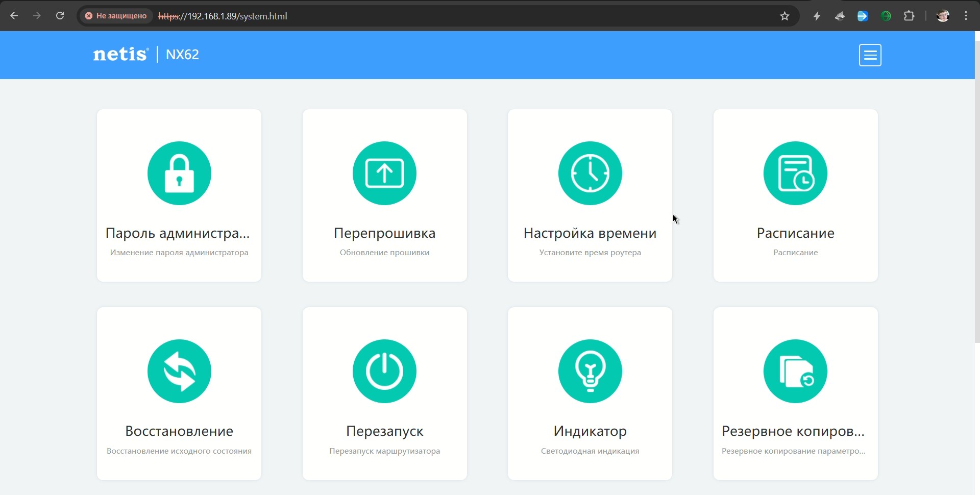Open the hamburger menu in header
This screenshot has width=980, height=495.
pos(870,55)
